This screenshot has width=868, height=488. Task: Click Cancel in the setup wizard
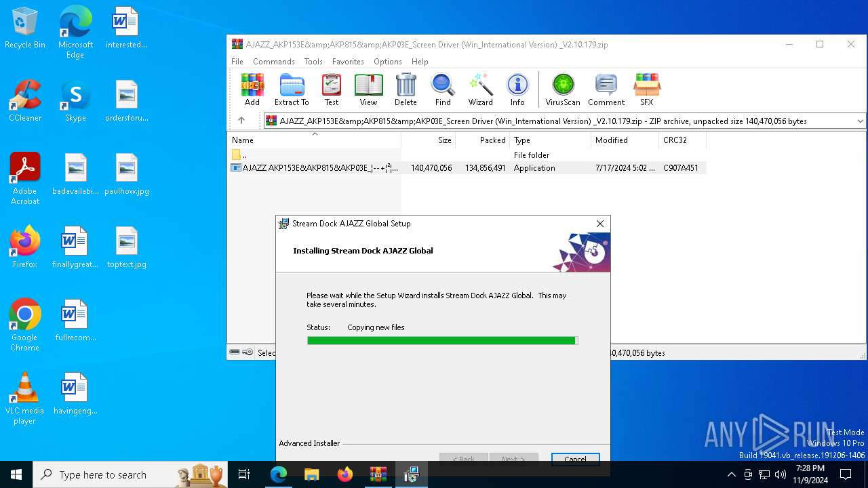575,459
